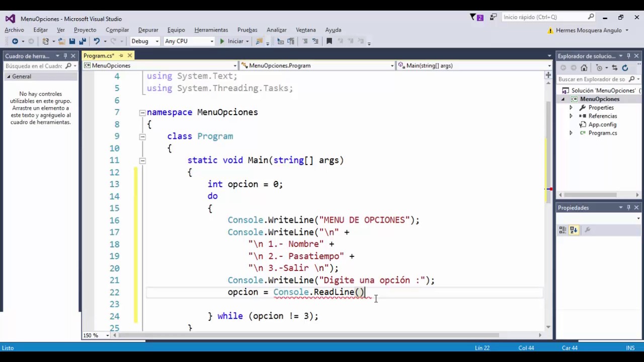Toggle a bookmark with the bookmark icon
Image resolution: width=644 pixels, height=362 pixels.
pos(329,41)
